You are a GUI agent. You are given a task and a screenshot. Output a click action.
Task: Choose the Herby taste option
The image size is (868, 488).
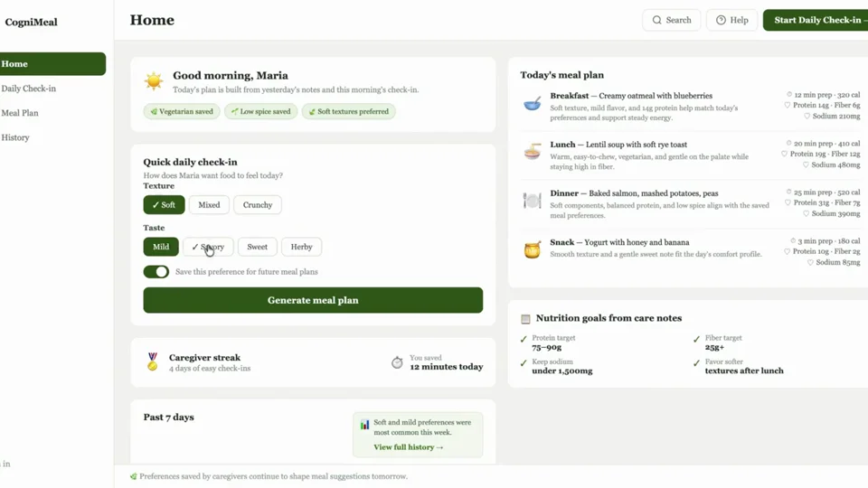point(302,247)
